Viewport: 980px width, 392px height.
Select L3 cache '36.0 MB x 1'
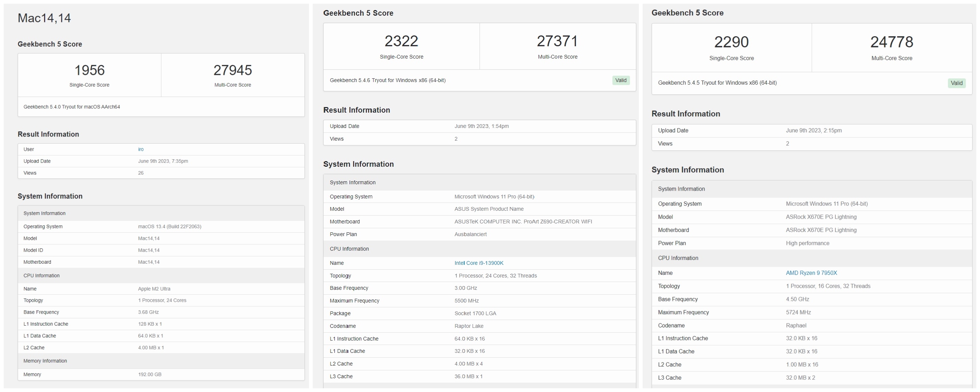[x=468, y=376]
